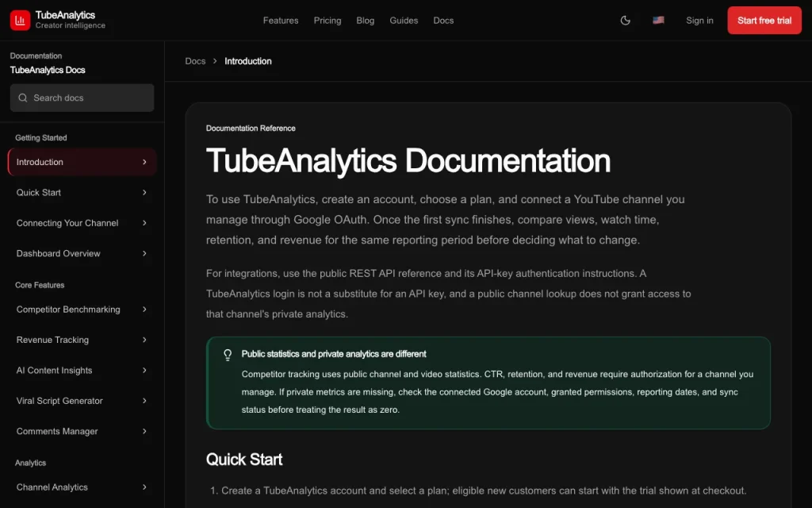Expand the Dashboard Overview chevron

[144, 253]
